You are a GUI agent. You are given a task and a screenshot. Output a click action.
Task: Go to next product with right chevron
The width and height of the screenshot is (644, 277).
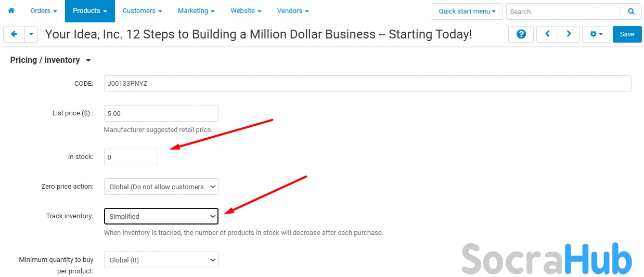click(569, 34)
